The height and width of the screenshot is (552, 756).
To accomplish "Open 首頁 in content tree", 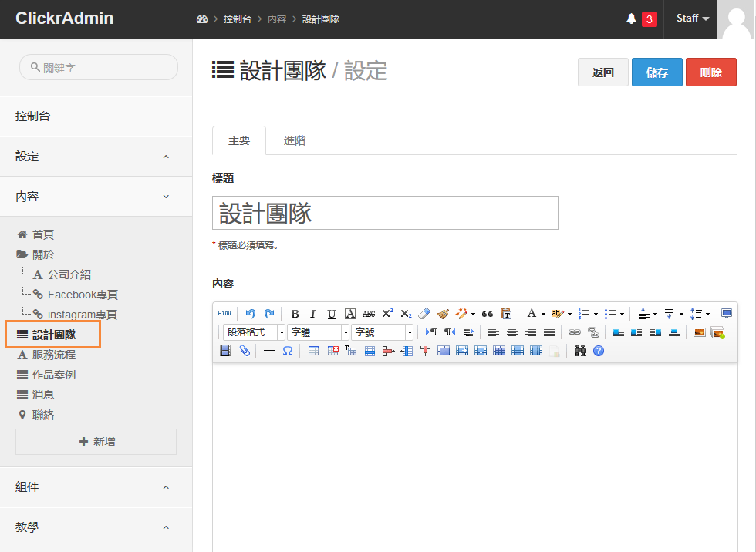I will click(x=43, y=234).
